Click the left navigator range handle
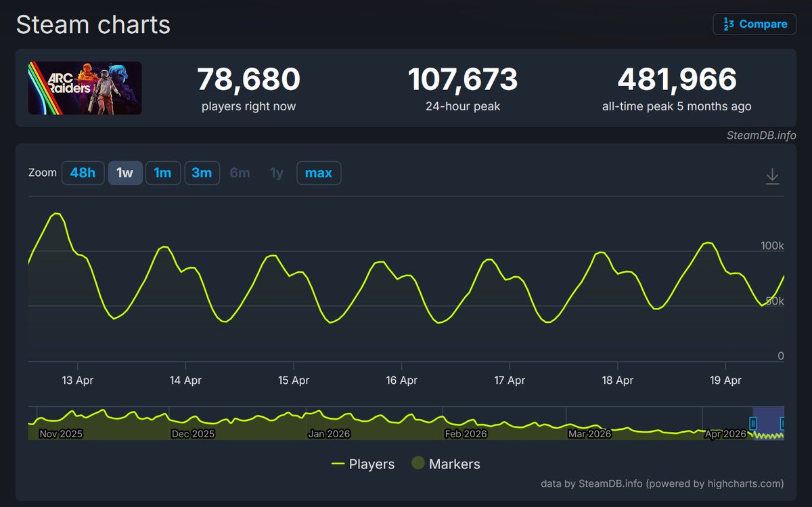The image size is (812, 507). (x=752, y=424)
